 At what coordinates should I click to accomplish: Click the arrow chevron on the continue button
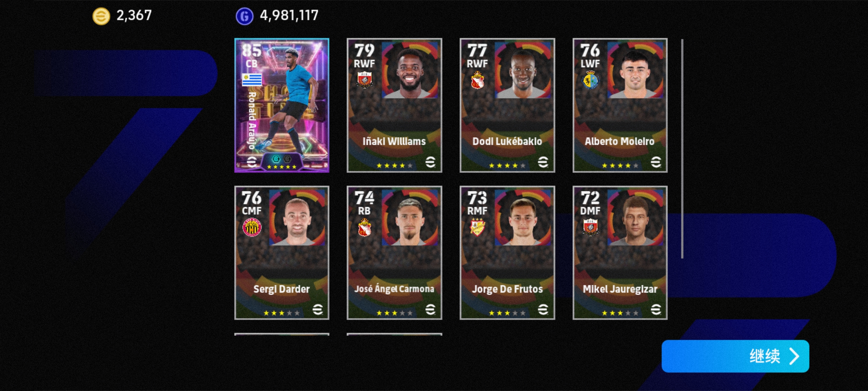point(794,356)
